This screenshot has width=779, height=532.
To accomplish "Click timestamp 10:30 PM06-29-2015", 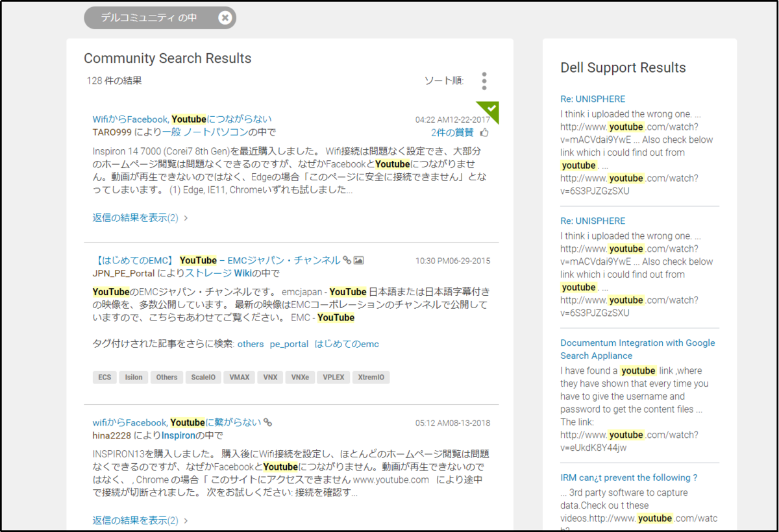I will [x=453, y=261].
